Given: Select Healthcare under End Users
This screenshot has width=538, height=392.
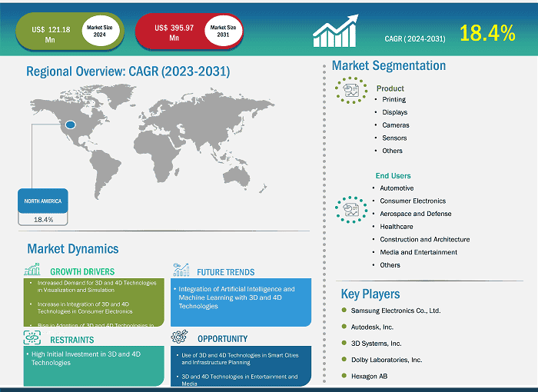Looking at the screenshot, I should coord(397,227).
